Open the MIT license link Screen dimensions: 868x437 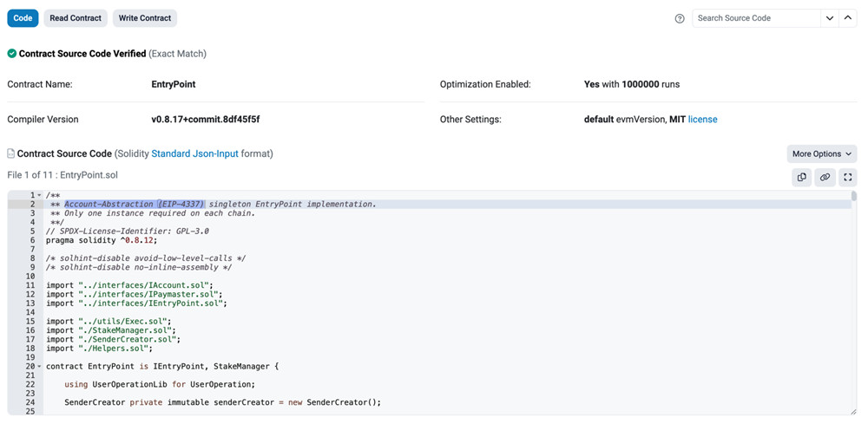tap(702, 120)
